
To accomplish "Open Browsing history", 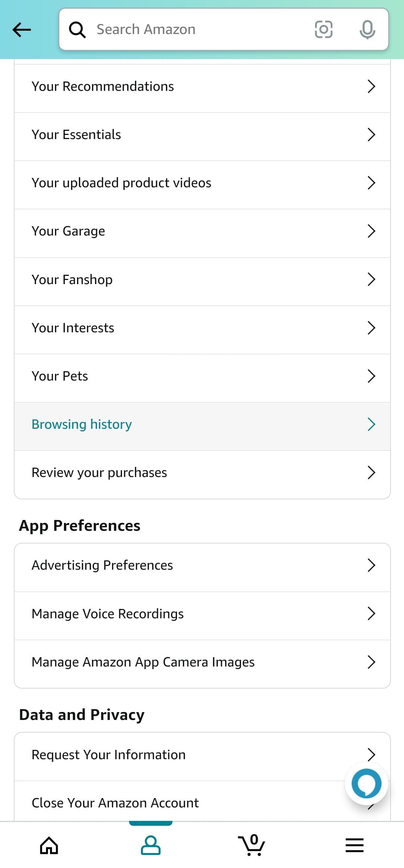I will [x=82, y=425].
